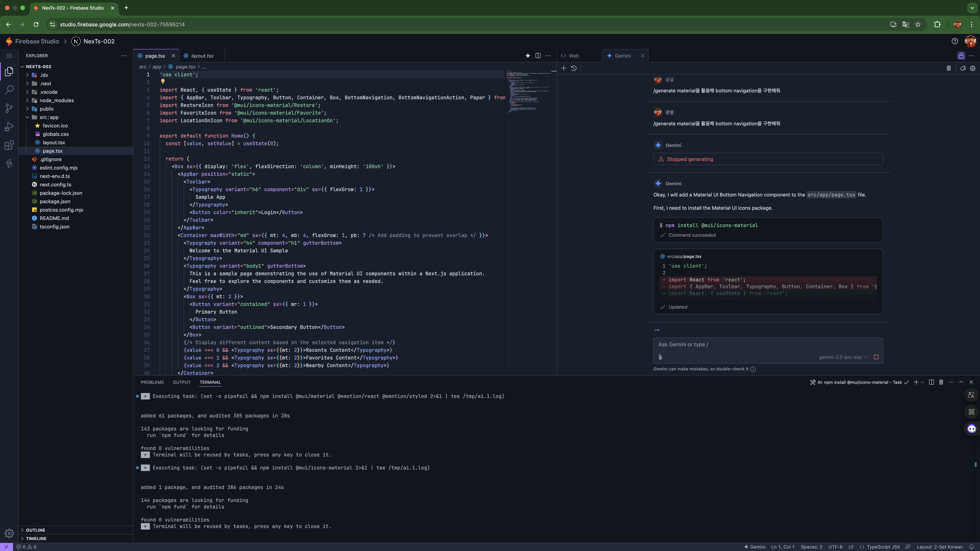Viewport: 980px width, 551px height.
Task: Toggle the terminal panel maximize chevron
Action: pyautogui.click(x=961, y=382)
